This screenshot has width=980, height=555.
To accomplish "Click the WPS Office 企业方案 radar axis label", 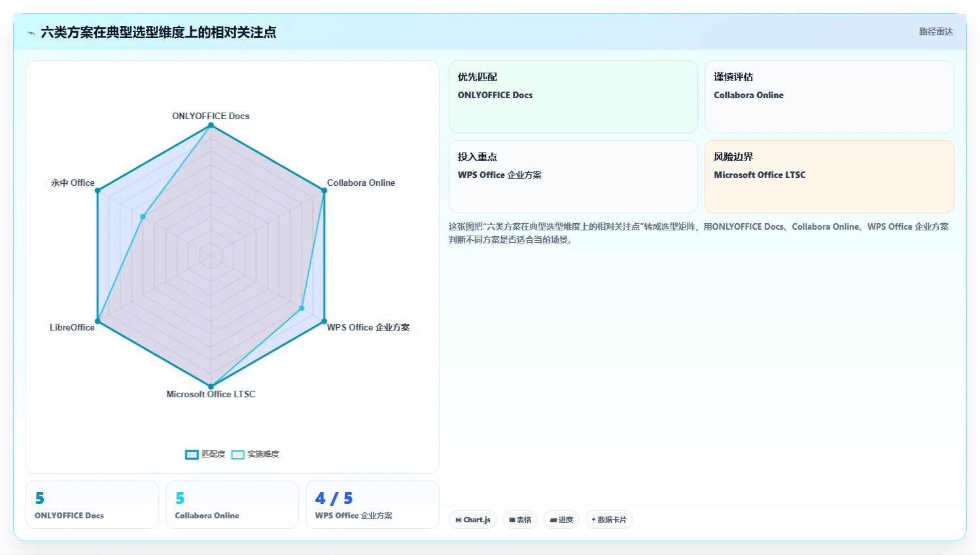I will (x=368, y=327).
